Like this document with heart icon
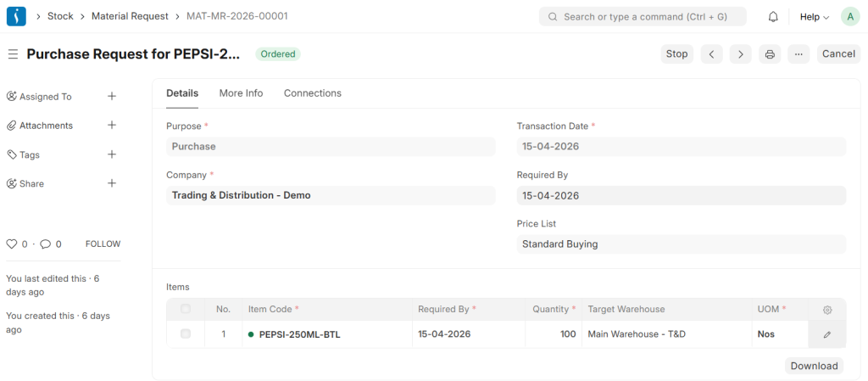The width and height of the screenshot is (868, 381). (x=11, y=244)
